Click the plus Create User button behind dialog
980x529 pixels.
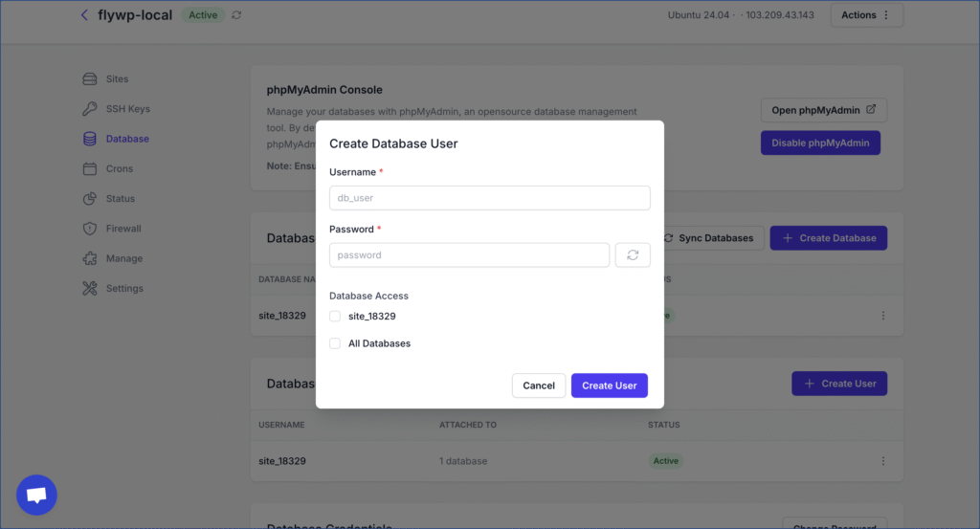coord(838,384)
